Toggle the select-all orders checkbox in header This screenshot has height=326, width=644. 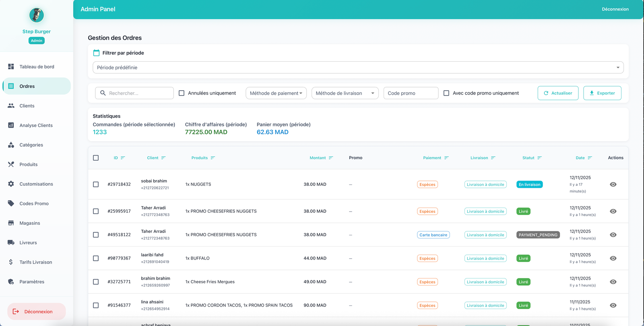96,158
